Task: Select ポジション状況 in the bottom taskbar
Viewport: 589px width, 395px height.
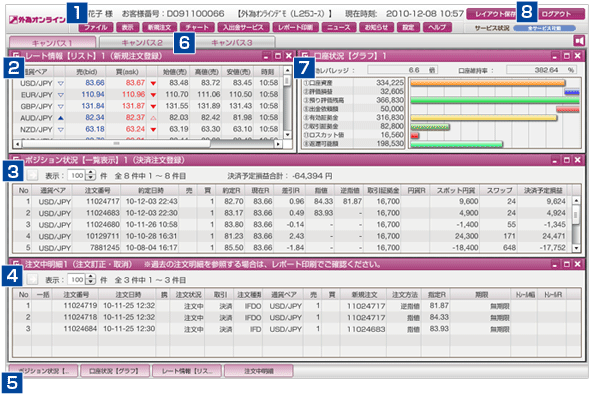Action: point(44,371)
